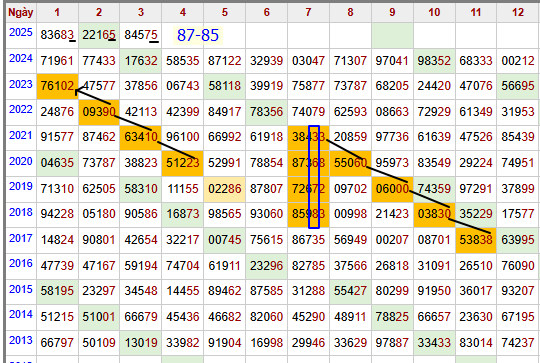Select the highlighted cell 85983
This screenshot has width=540, height=363.
(x=308, y=214)
